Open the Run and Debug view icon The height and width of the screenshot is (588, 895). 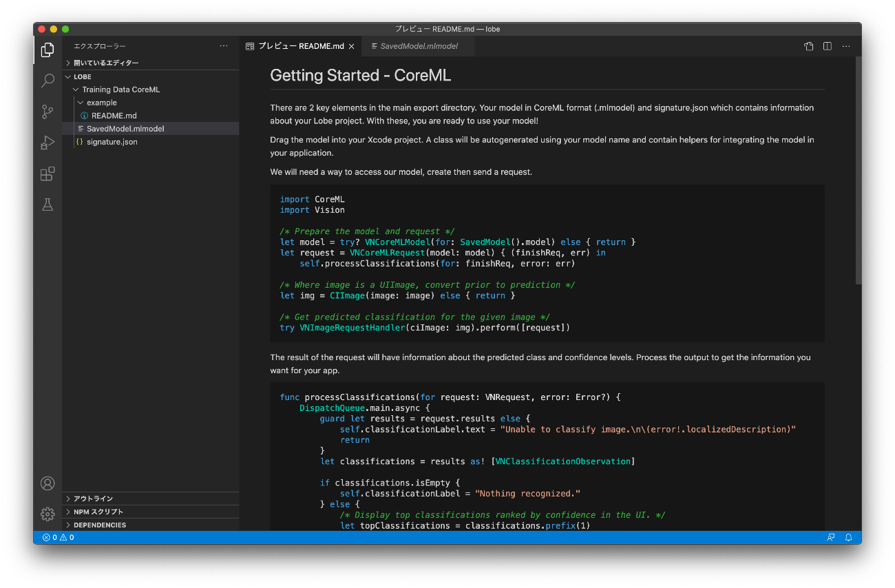click(48, 143)
